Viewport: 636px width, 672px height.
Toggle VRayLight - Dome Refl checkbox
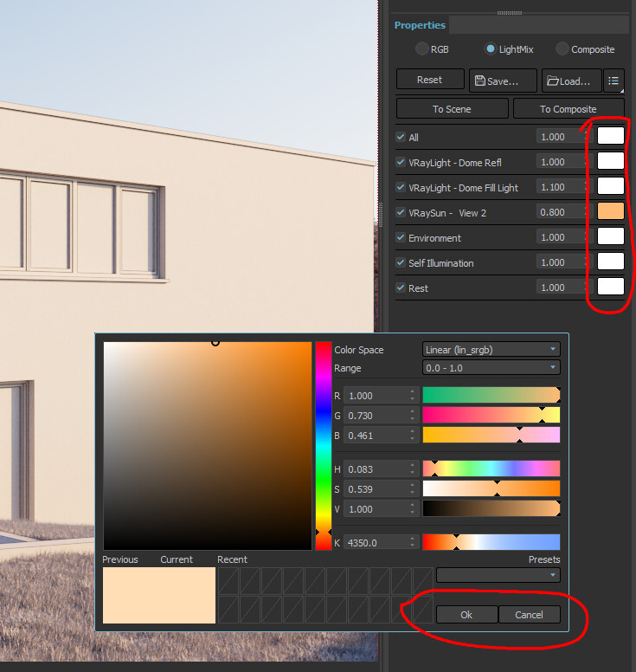pyautogui.click(x=401, y=163)
